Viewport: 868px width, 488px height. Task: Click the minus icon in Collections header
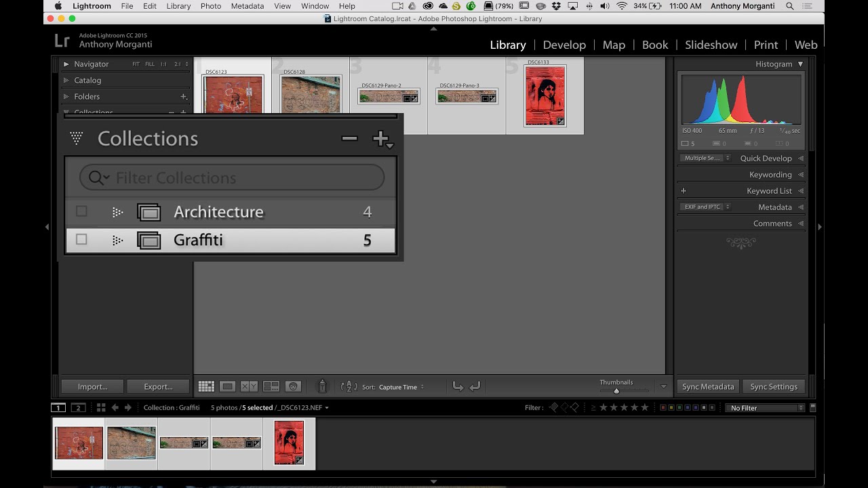[x=349, y=139]
